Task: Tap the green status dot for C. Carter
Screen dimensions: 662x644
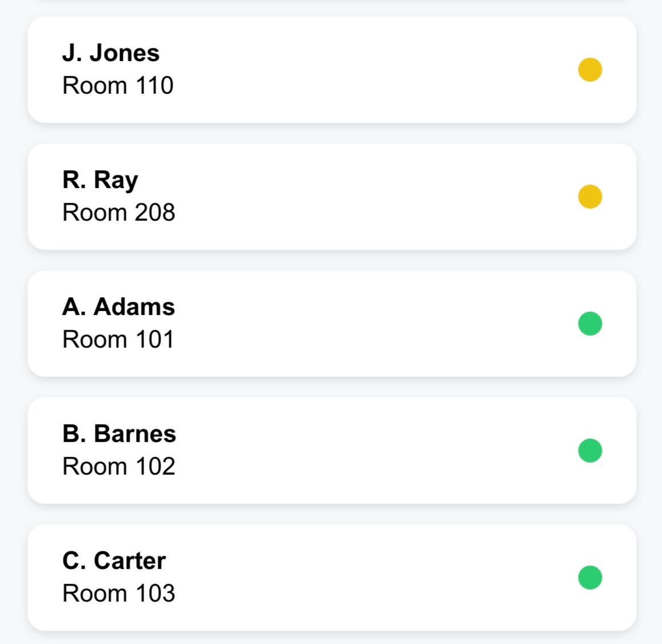Action: [590, 578]
